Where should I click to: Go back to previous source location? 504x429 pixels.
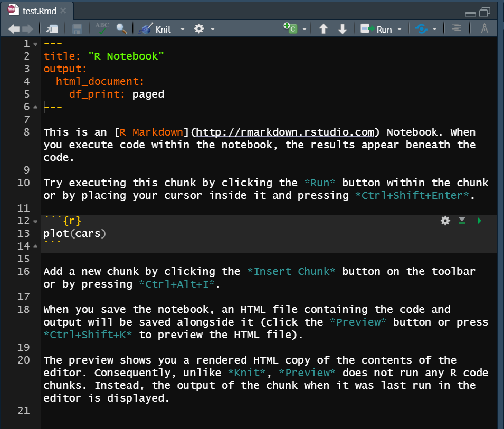14,29
